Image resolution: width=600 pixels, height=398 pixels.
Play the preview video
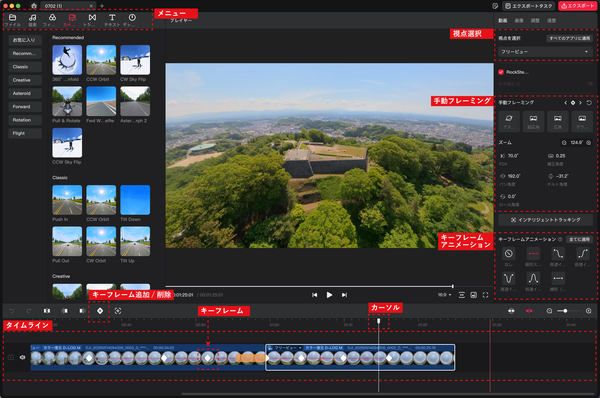coord(329,295)
